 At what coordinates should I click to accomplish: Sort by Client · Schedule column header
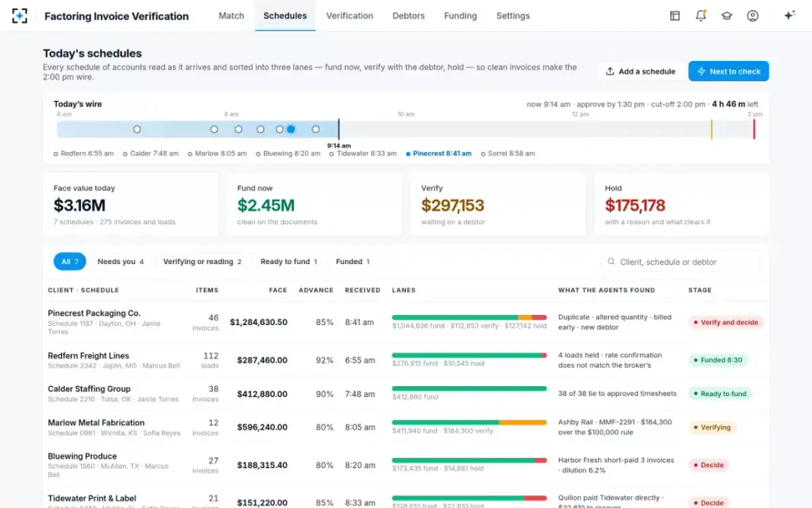click(83, 290)
